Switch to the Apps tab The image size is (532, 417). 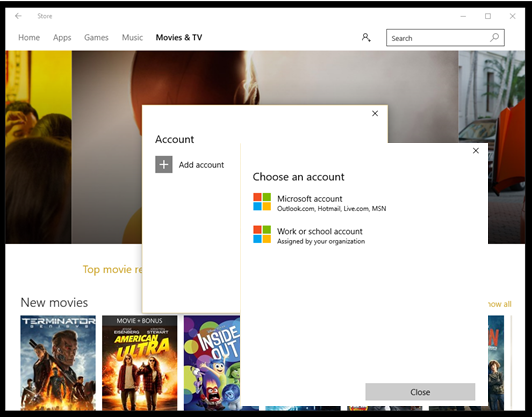pos(62,37)
